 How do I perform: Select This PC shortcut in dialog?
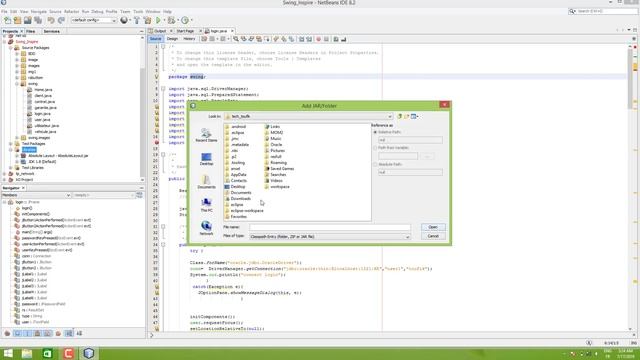coord(206,205)
